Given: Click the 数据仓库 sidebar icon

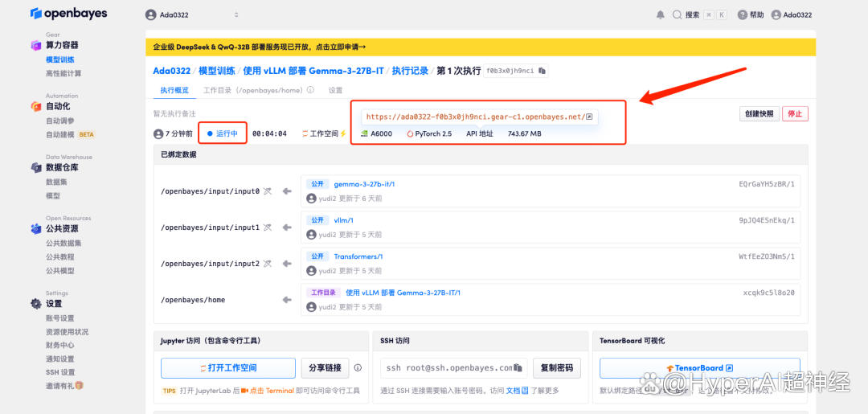Looking at the screenshot, I should tap(36, 168).
